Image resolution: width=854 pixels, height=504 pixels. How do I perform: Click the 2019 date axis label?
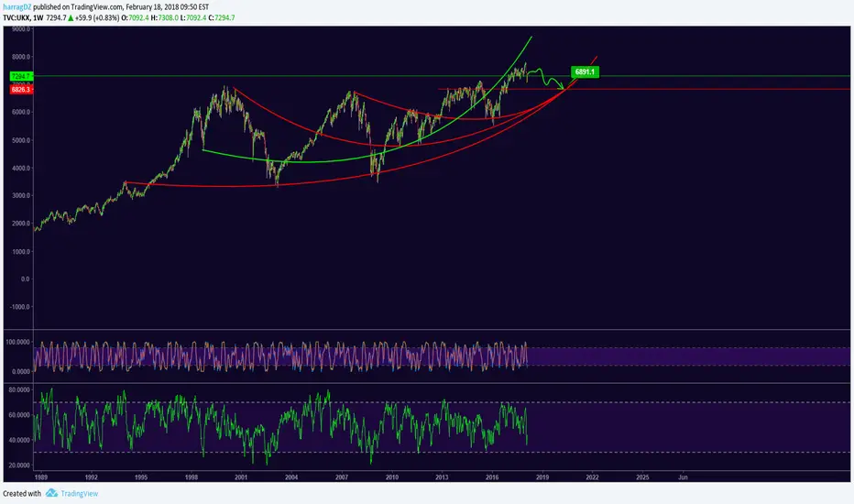click(542, 477)
